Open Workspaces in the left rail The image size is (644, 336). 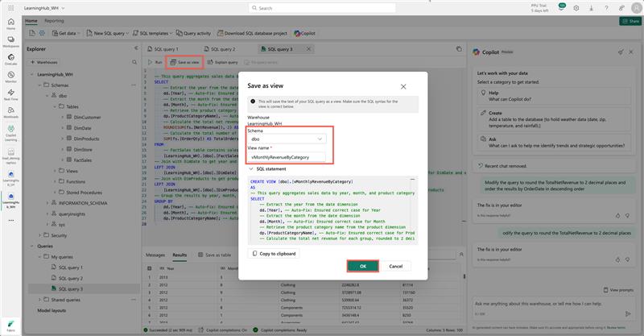point(10,42)
